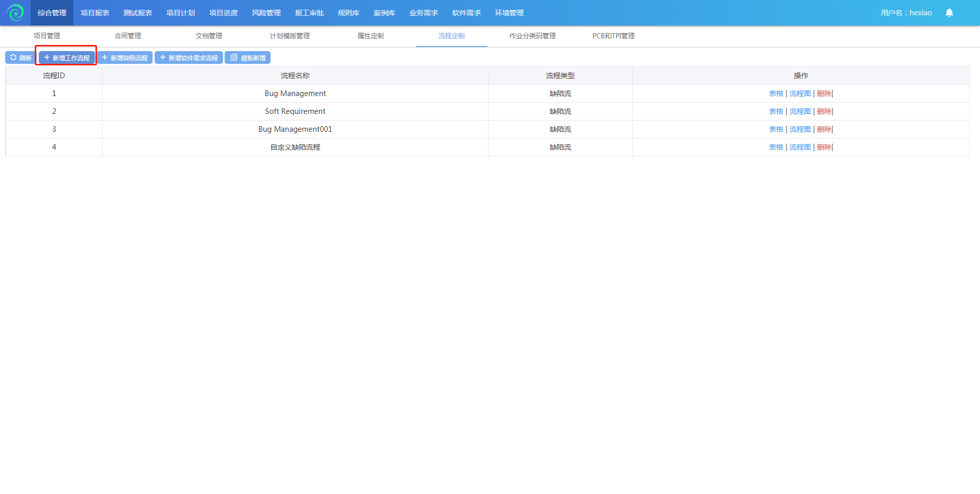Click the app logo in top-left corner

tap(15, 13)
